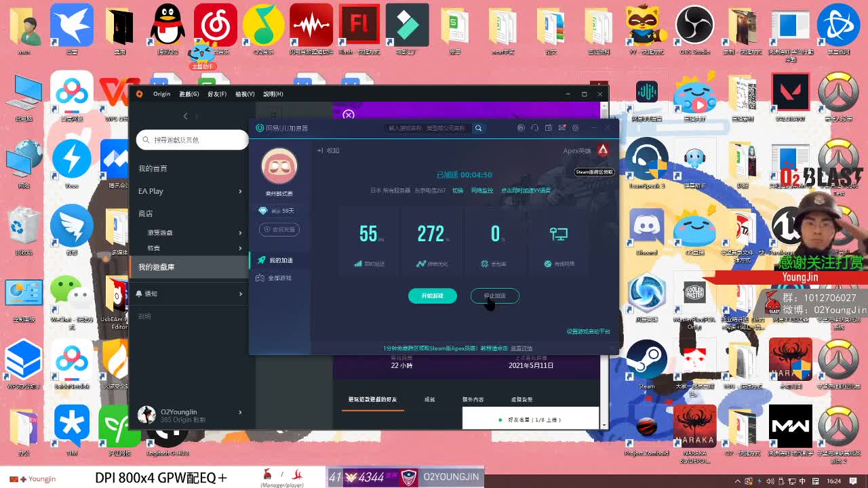This screenshot has width=868, height=488.
Task: Click the game name search field in UU accelerator
Action: pyautogui.click(x=428, y=128)
